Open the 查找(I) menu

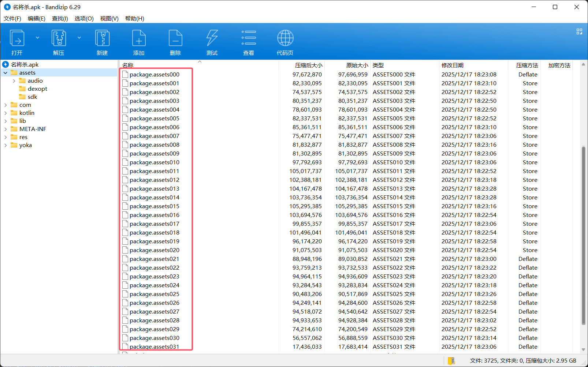click(x=60, y=18)
